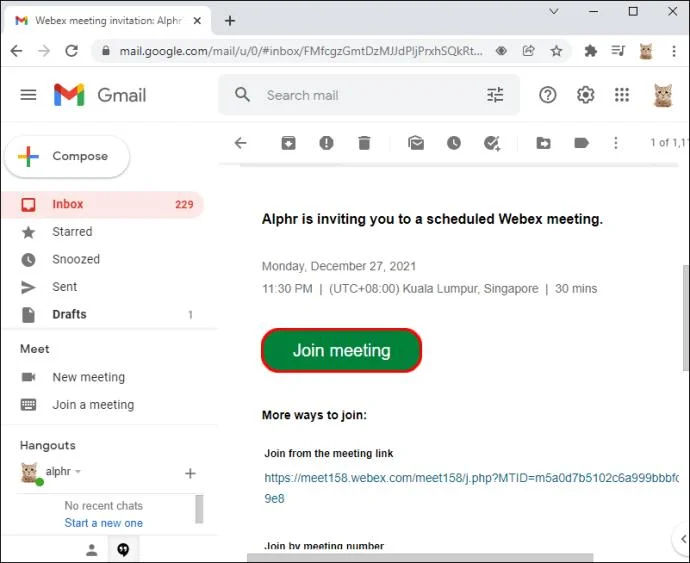This screenshot has width=690, height=563.
Task: Open Chrome media control icon
Action: coord(618,51)
